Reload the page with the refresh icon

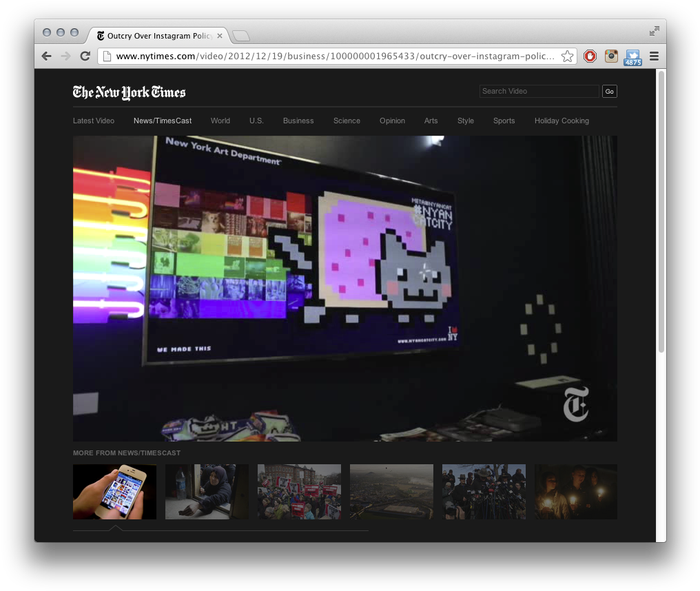coord(85,56)
